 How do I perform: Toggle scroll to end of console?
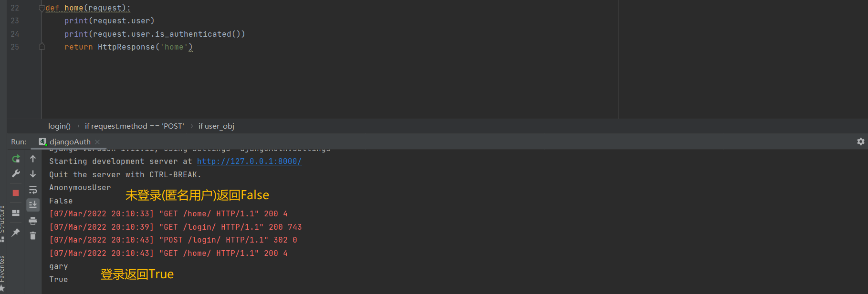click(x=33, y=204)
